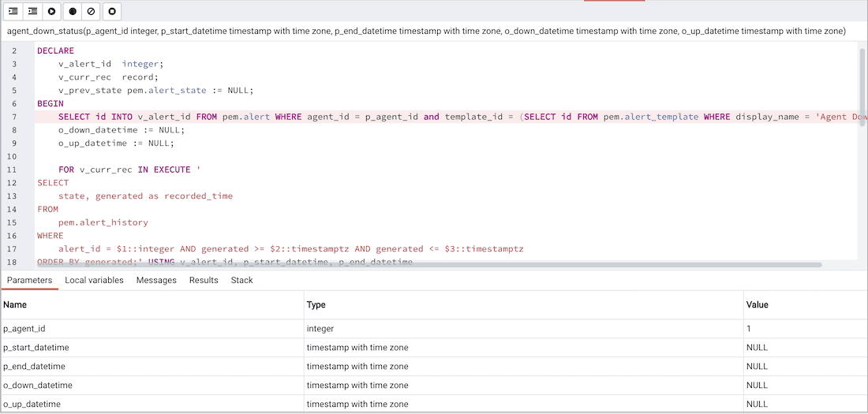Select the value cell for p_agent_id
The width and height of the screenshot is (868, 414).
(803, 329)
